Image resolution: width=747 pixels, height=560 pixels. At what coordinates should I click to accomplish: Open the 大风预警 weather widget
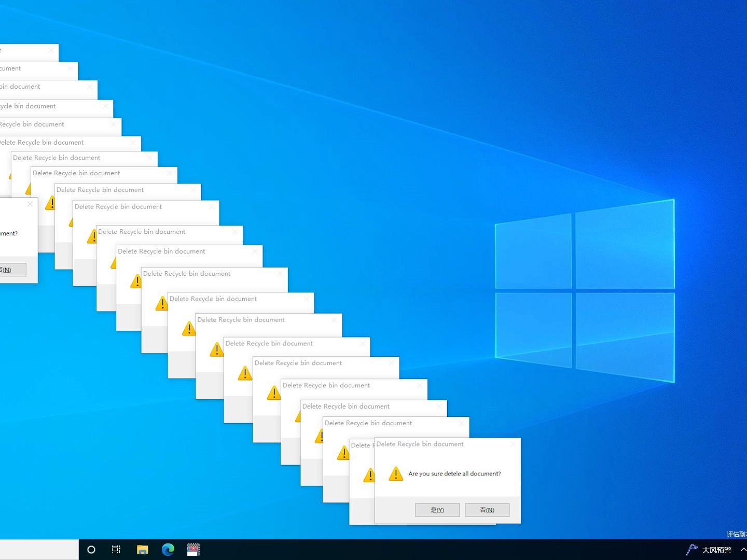709,550
